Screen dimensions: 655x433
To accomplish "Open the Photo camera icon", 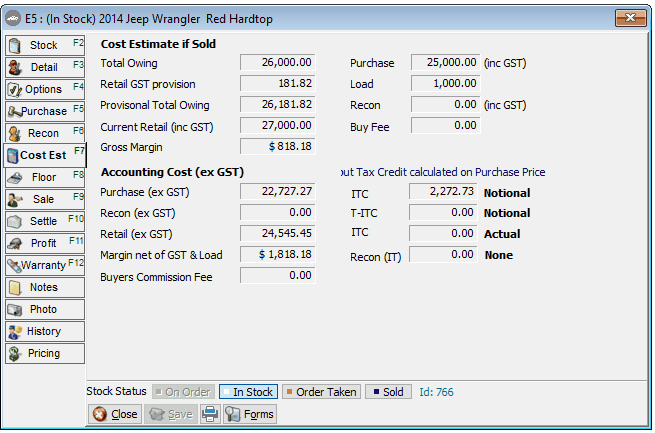I will tap(15, 310).
